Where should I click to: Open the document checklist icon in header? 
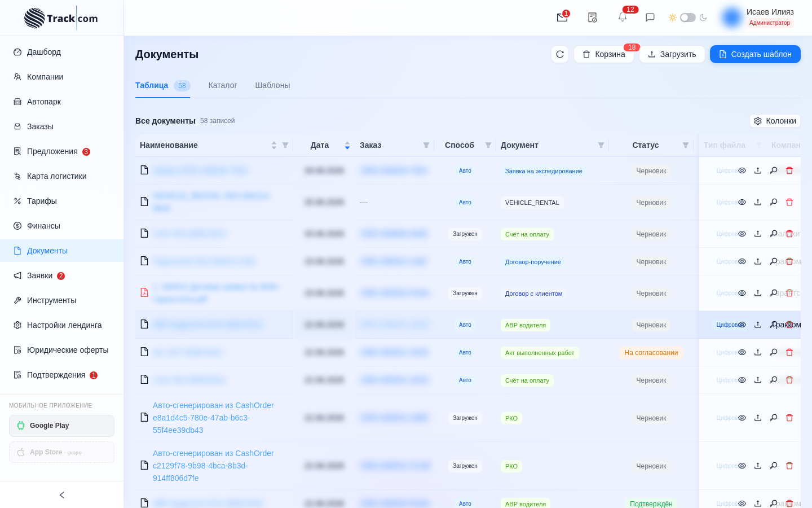(x=592, y=17)
